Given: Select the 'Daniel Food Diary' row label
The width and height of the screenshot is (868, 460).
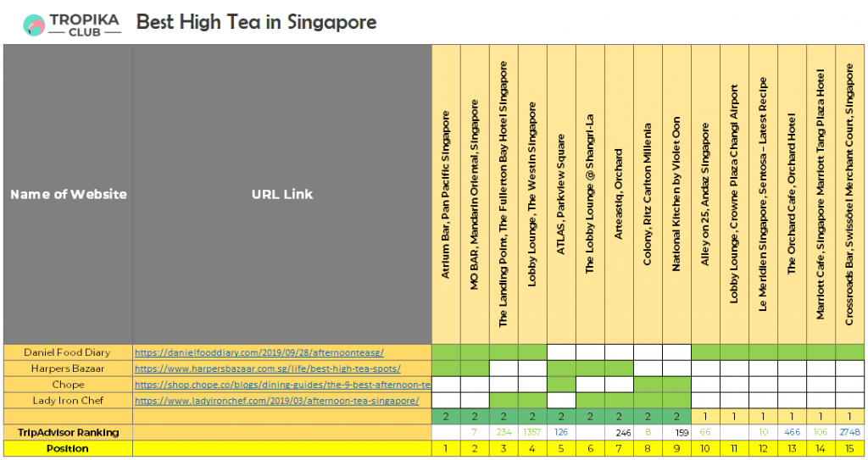Looking at the screenshot, I should tap(67, 352).
